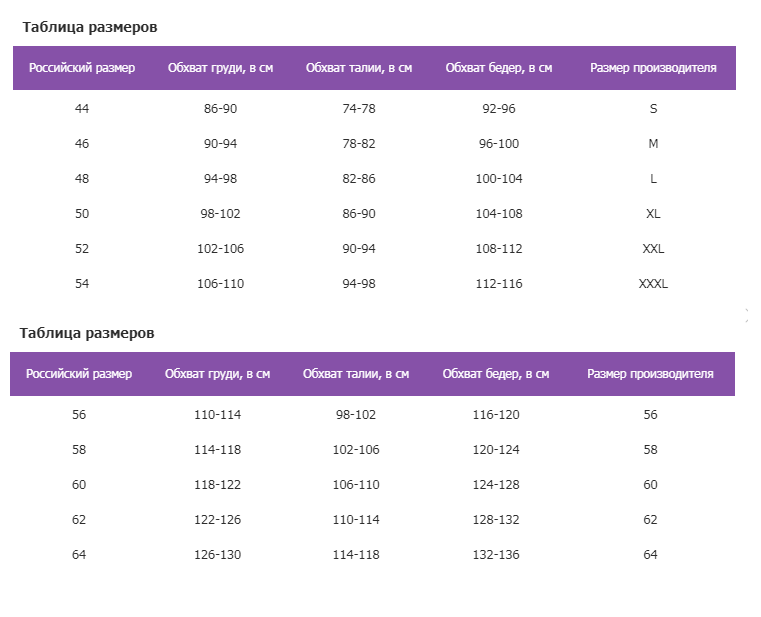Click manufacturer size 62 cell

650,519
